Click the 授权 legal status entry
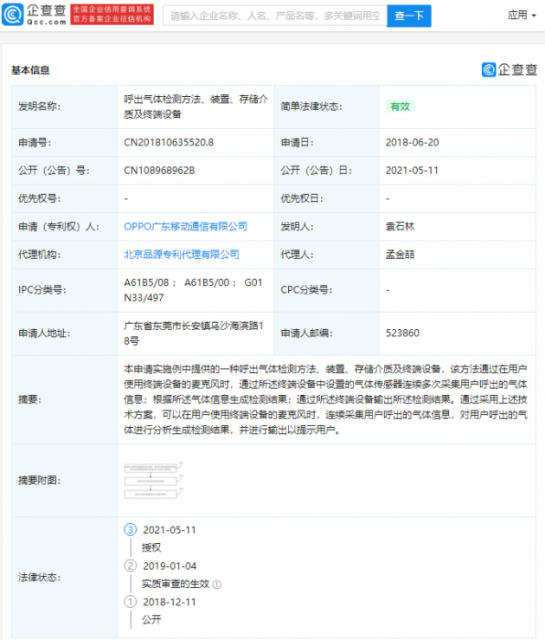The width and height of the screenshot is (545, 640). click(151, 548)
